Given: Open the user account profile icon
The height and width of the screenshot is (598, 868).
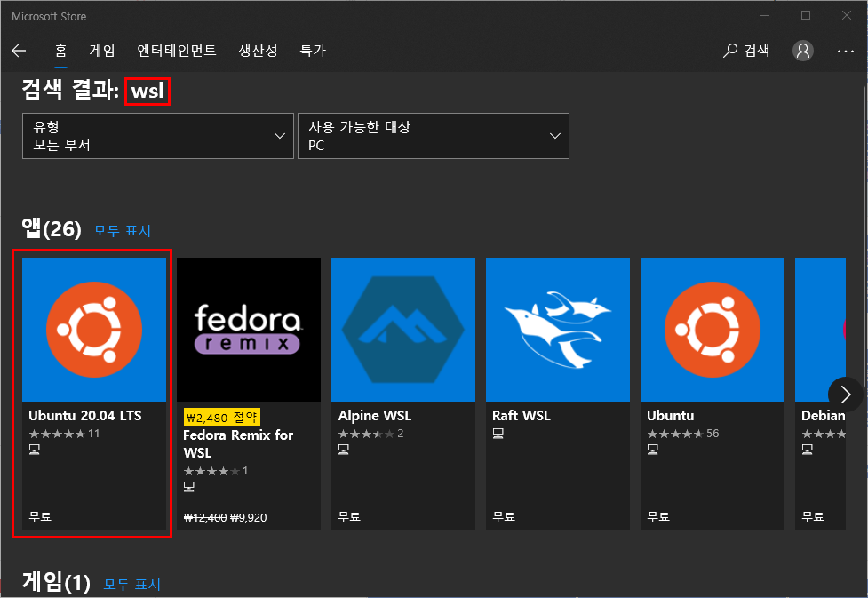Looking at the screenshot, I should click(802, 51).
